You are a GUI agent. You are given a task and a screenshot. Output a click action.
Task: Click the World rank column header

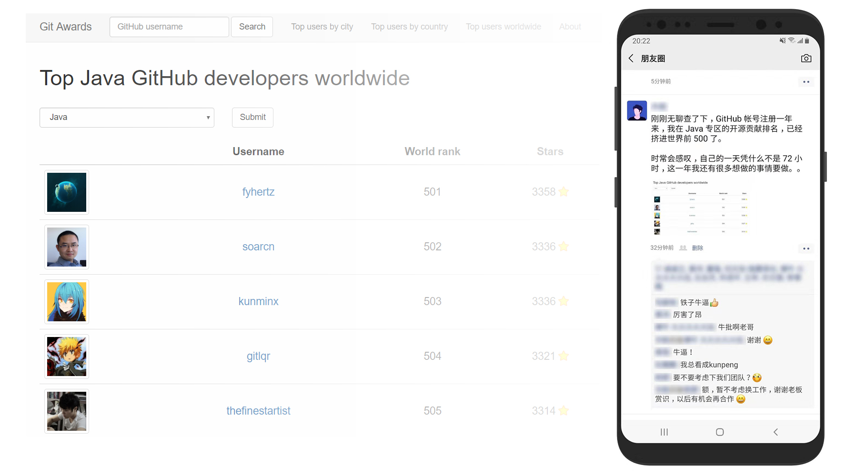[x=433, y=151]
